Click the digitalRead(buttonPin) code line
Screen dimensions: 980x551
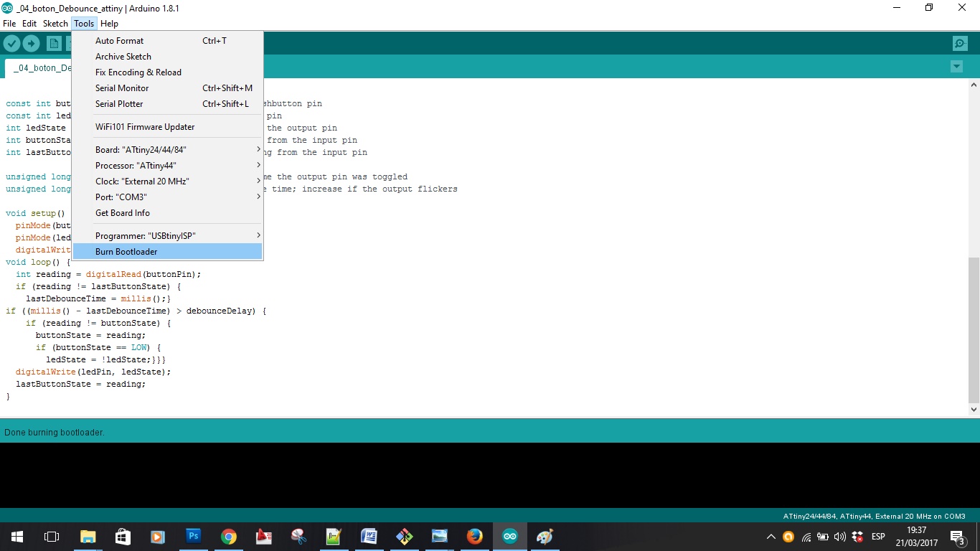108,274
